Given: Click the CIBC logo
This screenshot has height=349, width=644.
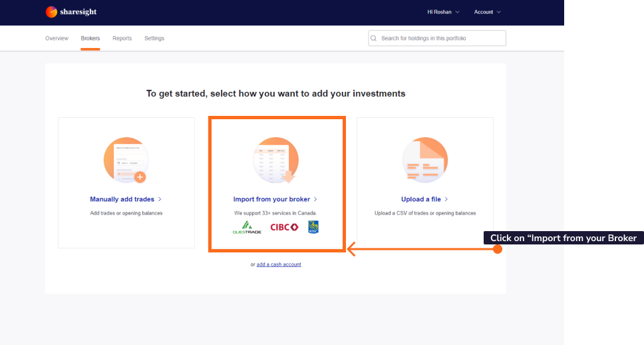Looking at the screenshot, I should 284,227.
